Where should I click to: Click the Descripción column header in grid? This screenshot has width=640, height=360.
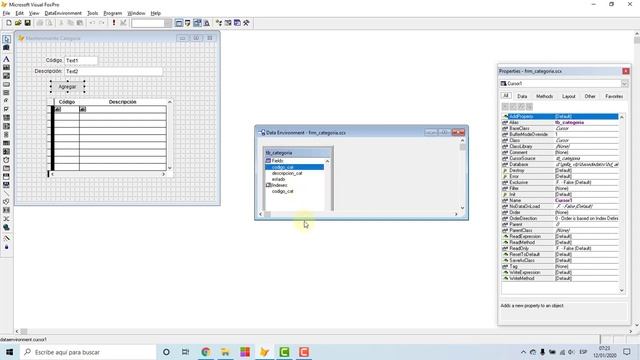click(x=122, y=102)
